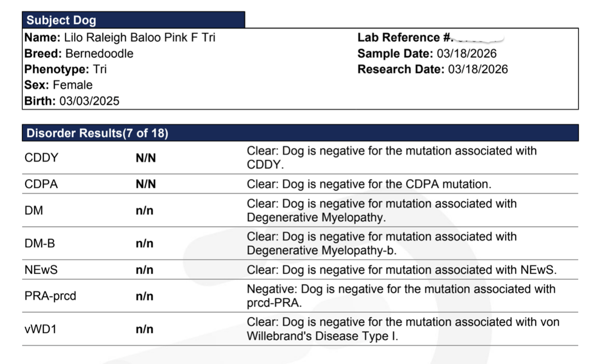Select the DM disorder label
The height and width of the screenshot is (364, 594).
coord(33,211)
